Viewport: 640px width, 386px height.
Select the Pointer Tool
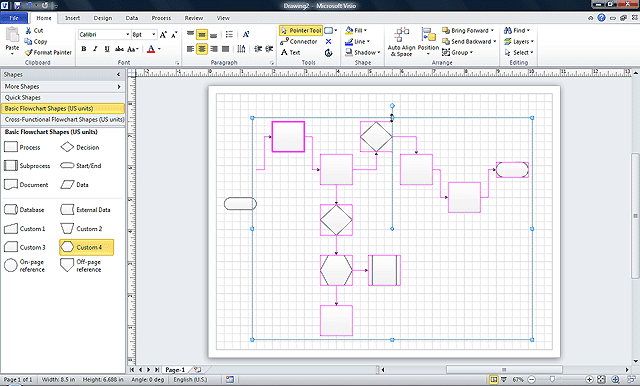click(x=301, y=31)
